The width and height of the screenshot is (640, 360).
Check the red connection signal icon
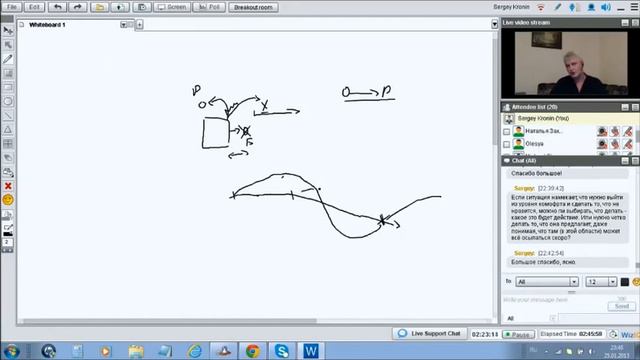click(x=541, y=7)
